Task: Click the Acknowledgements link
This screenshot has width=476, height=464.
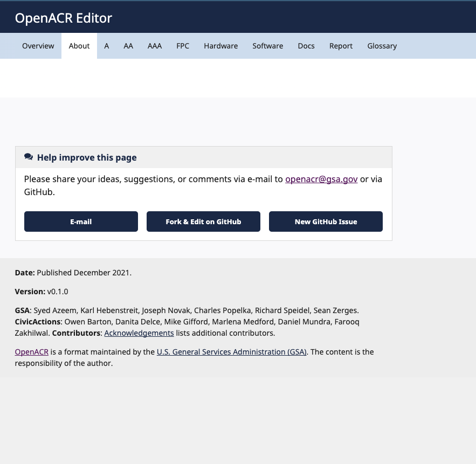Action: [x=139, y=333]
